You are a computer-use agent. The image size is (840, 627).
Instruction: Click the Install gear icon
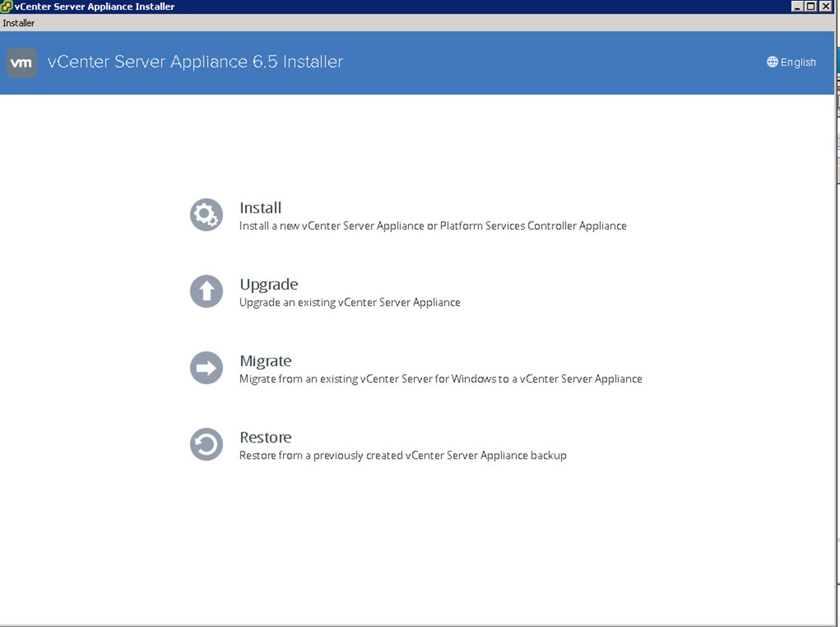[x=207, y=215]
